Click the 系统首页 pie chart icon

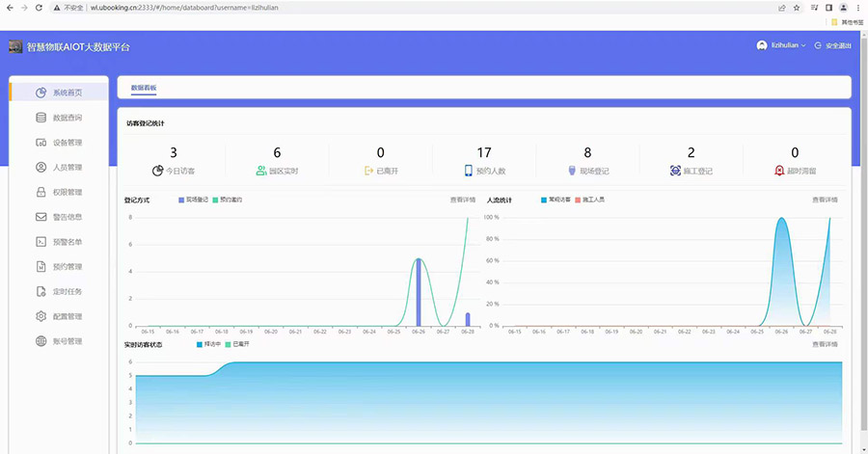coord(41,93)
